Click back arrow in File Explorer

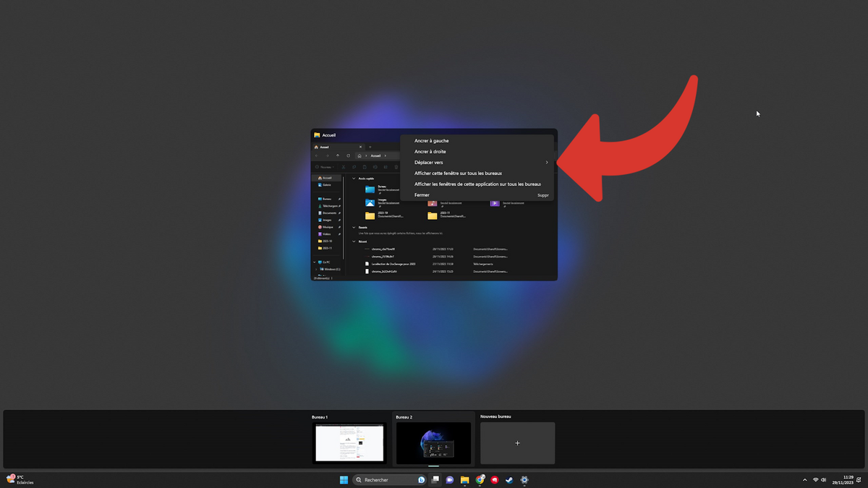pos(317,155)
